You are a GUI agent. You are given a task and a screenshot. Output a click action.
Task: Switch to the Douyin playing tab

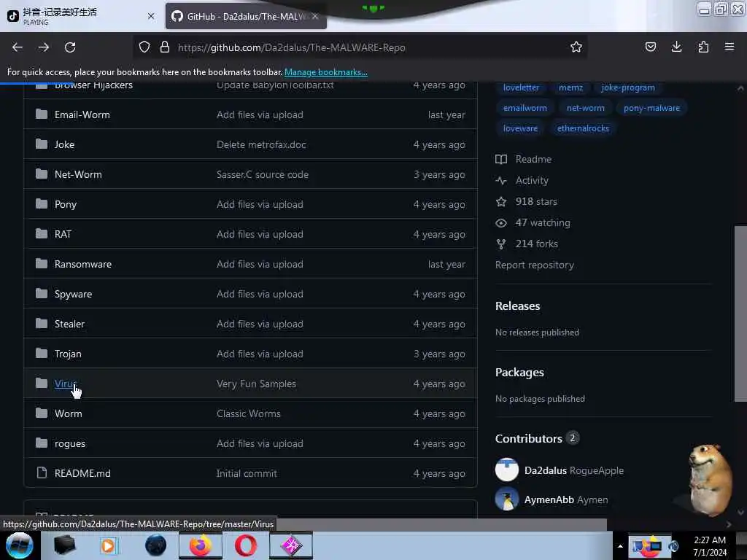[81, 16]
